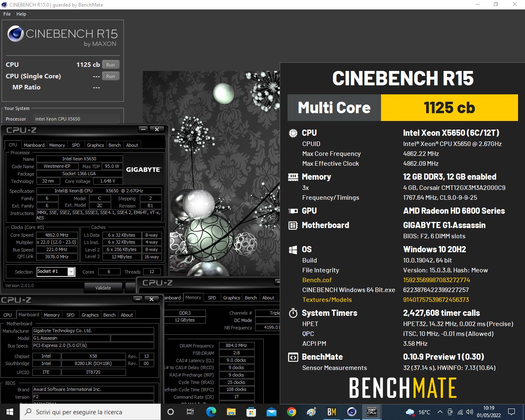This screenshot has width=525, height=420.
Task: Launch Google Chrome from the taskbar
Action: pyautogui.click(x=291, y=412)
